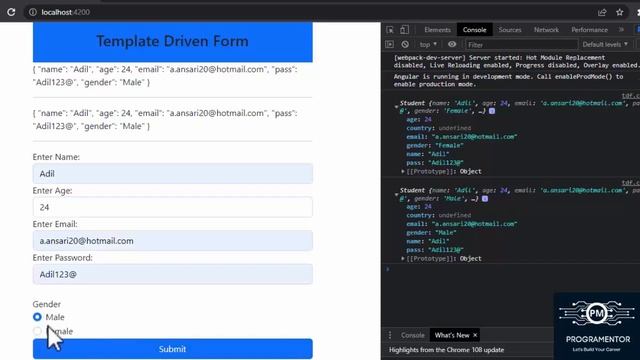Open more DevTools tabs chevron
This screenshot has height=360, width=640.
pyautogui.click(x=621, y=29)
